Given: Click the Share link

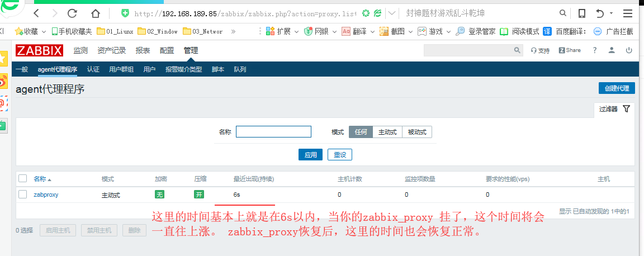Looking at the screenshot, I should (570, 50).
